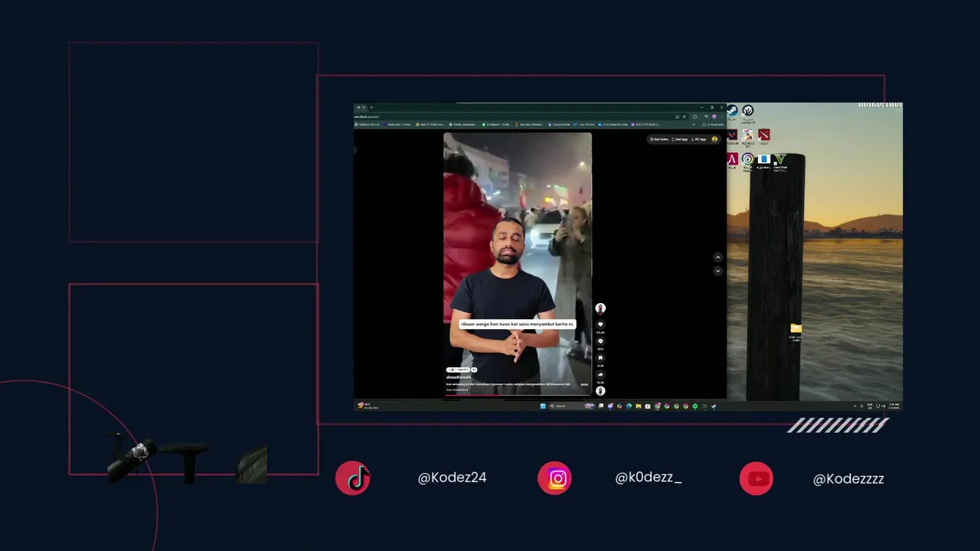Screen dimensions: 980x551
Task: Open the AI Detector bookmark
Action: [496, 125]
